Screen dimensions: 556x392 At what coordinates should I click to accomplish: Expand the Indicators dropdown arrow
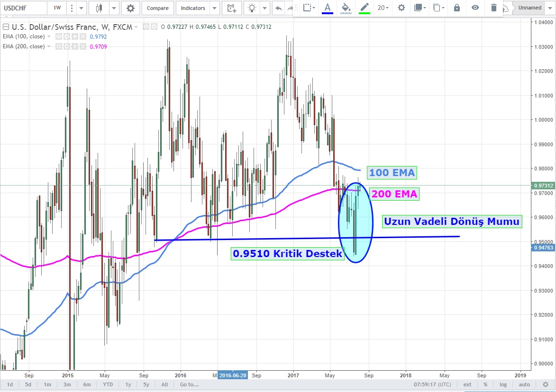click(x=215, y=8)
